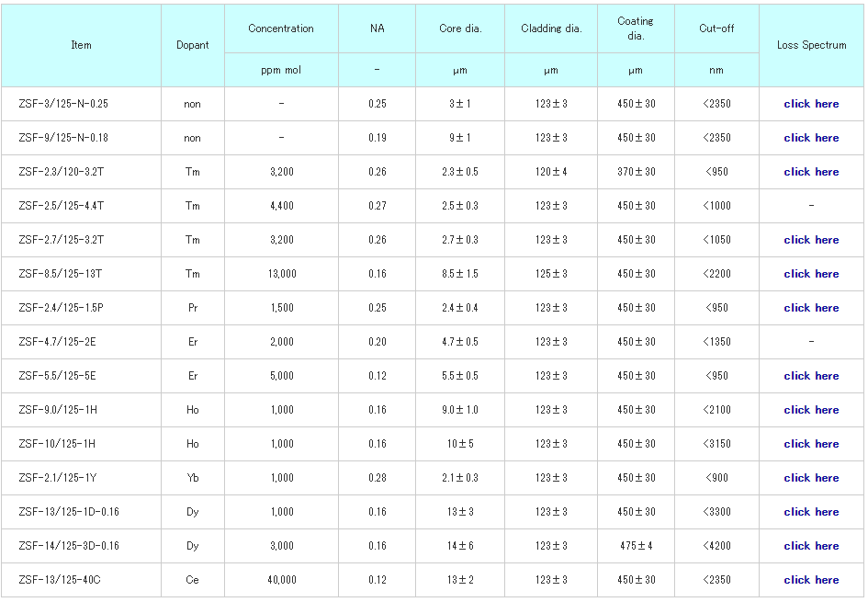Follow 'click here' link for ZSF-2.4/125-1.5P
Screen dimensions: 868x602
tap(811, 308)
